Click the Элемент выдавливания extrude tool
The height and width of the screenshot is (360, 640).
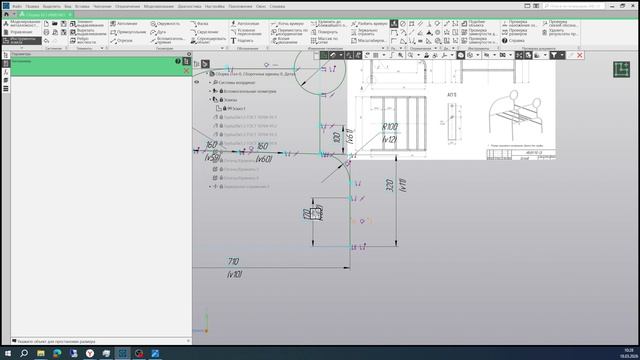(87, 24)
